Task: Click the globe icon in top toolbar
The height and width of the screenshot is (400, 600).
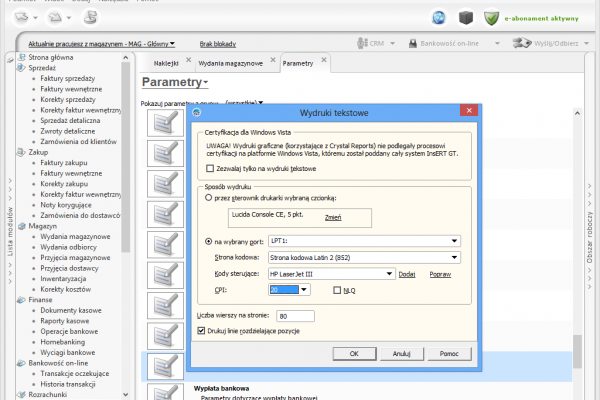Action: click(x=438, y=17)
